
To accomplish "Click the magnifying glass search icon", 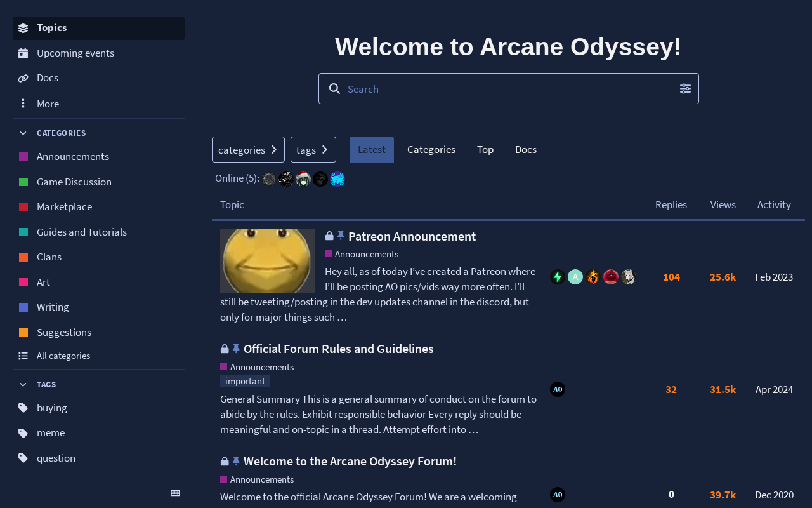I will [334, 89].
